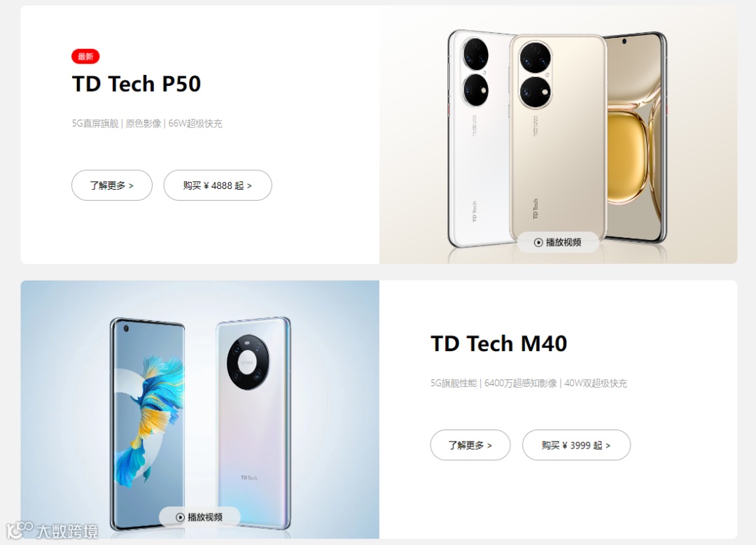Image resolution: width=756 pixels, height=545 pixels.
Task: Click the gold P50 dual camera module
Action: (x=535, y=75)
